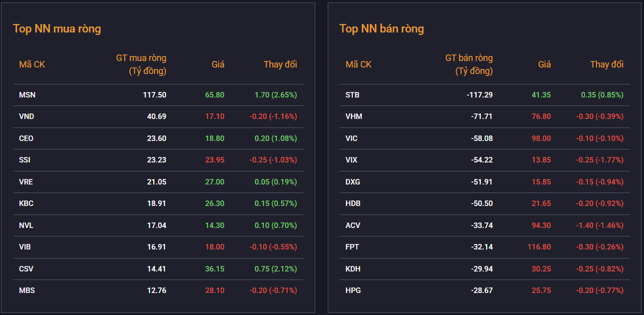The width and height of the screenshot is (644, 315).
Task: Open the MBS stock symbol
Action: tap(27, 290)
